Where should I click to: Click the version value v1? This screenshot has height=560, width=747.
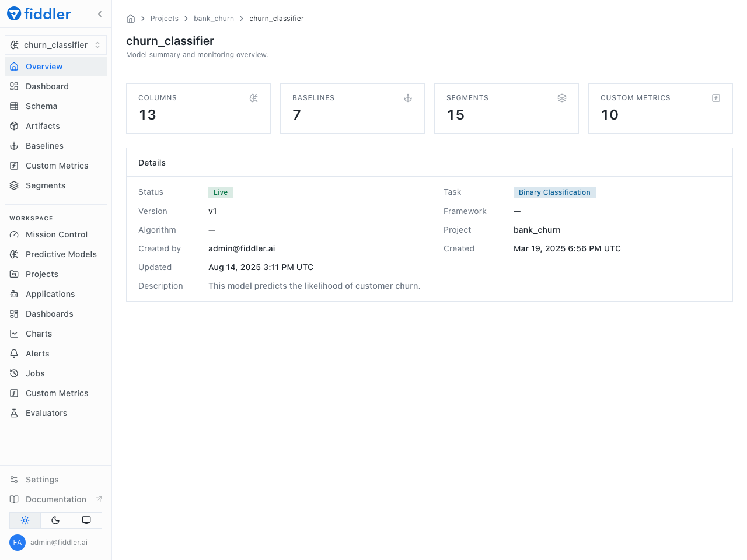click(x=212, y=211)
